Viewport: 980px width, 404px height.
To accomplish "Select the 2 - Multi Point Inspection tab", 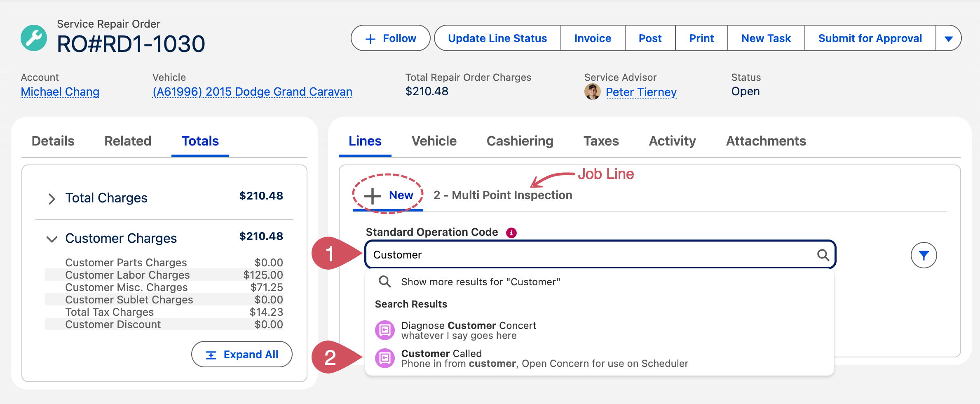I will (x=503, y=195).
